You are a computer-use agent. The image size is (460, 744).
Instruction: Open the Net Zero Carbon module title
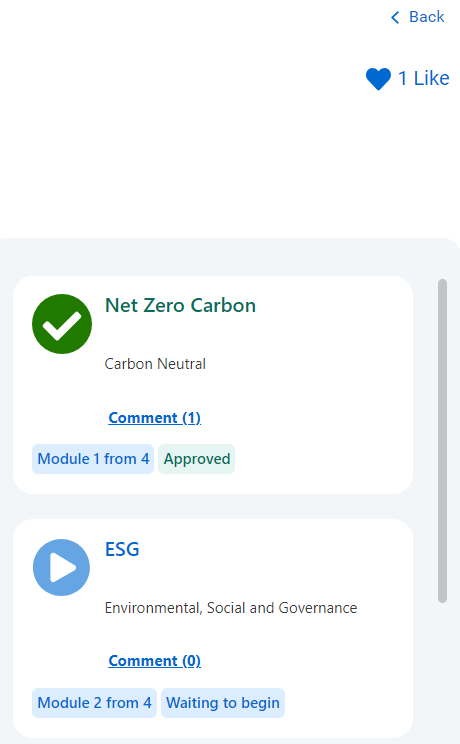coord(180,306)
